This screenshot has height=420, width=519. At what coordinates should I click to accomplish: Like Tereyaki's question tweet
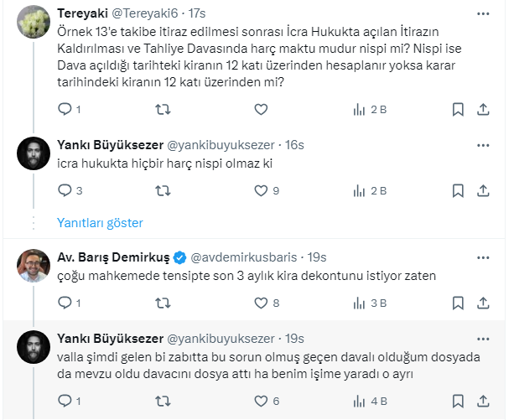click(x=260, y=109)
